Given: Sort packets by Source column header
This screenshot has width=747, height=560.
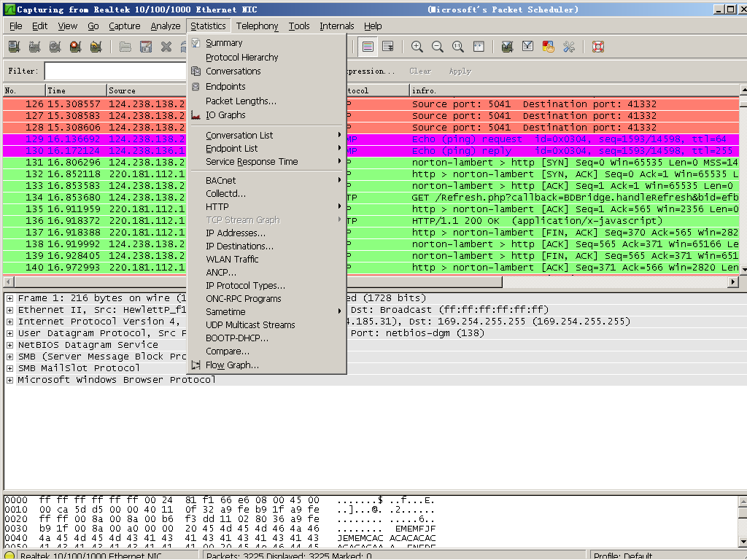Looking at the screenshot, I should point(147,90).
